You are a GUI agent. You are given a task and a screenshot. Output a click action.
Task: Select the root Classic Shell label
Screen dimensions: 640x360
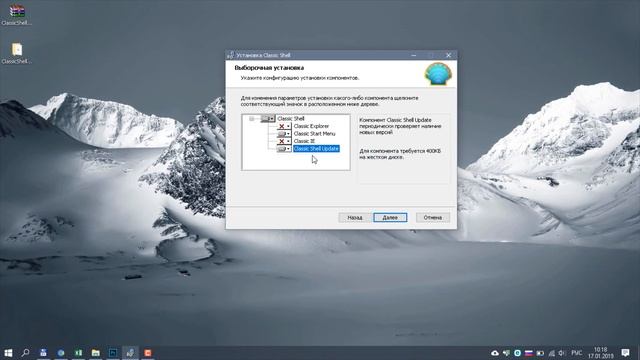291,118
